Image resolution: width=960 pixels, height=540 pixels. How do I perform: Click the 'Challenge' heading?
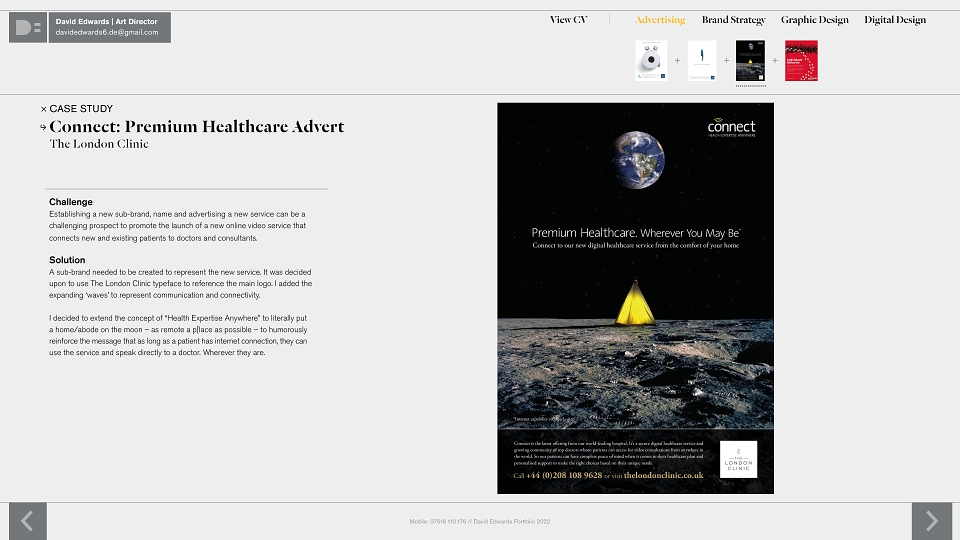[x=71, y=202]
